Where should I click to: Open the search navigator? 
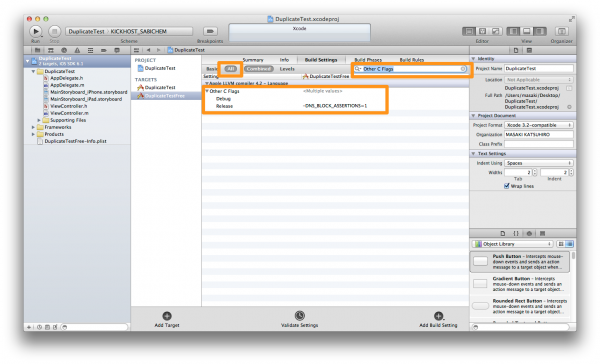64,50
